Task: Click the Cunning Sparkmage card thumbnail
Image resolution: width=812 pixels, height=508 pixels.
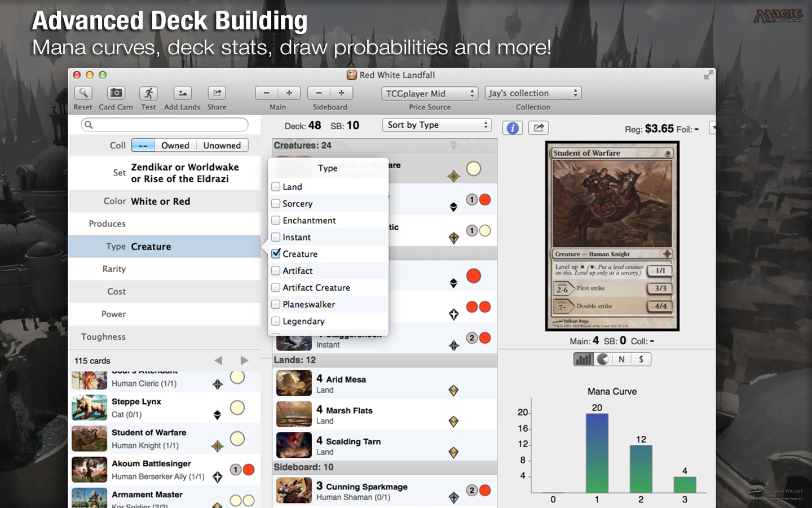Action: coord(294,490)
